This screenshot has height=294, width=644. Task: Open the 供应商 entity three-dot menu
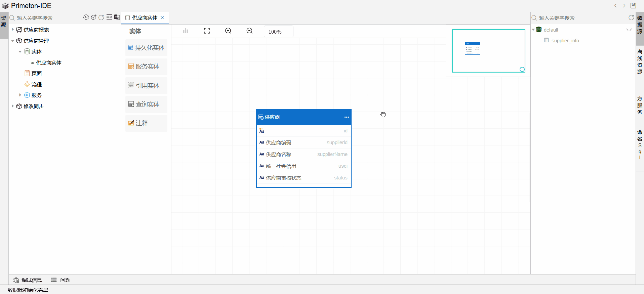coord(347,117)
